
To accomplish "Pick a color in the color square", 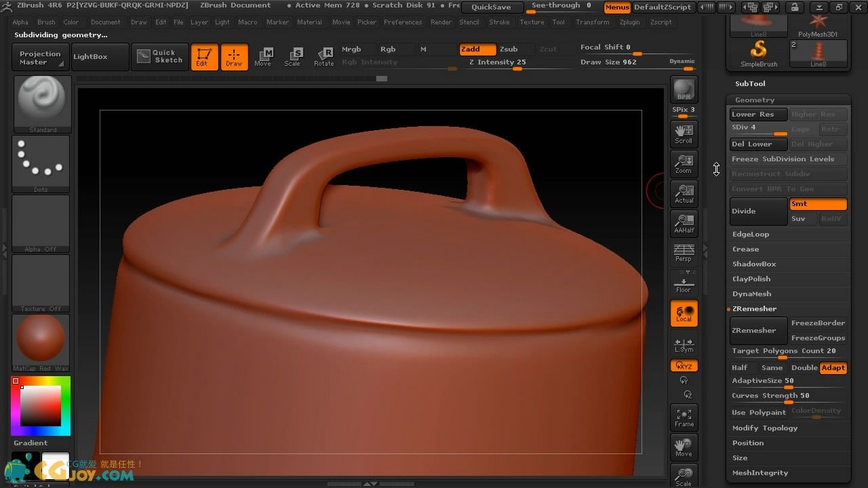I will pos(41,406).
